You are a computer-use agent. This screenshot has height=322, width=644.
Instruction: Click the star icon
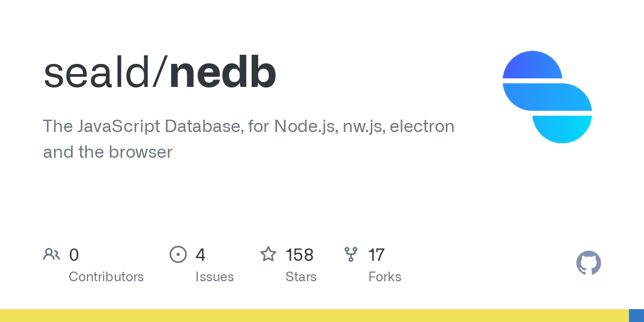[268, 254]
